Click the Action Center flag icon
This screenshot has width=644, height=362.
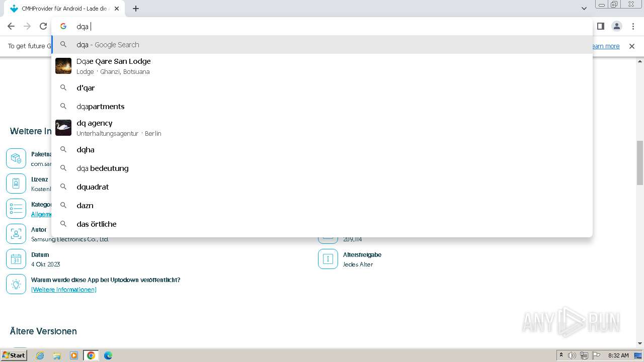(x=596, y=355)
